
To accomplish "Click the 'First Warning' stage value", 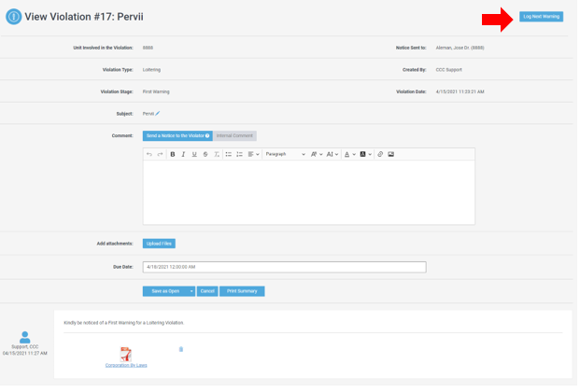I will (157, 92).
